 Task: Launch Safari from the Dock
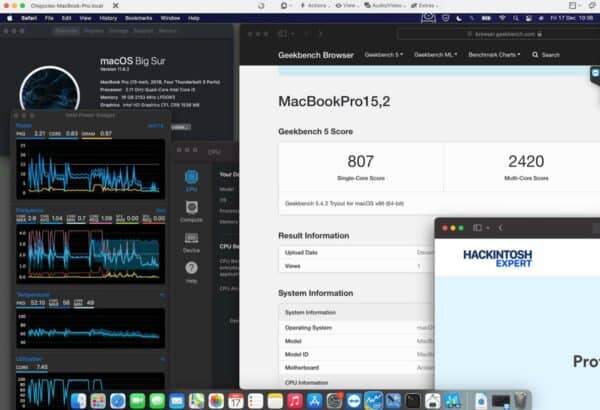click(118, 401)
